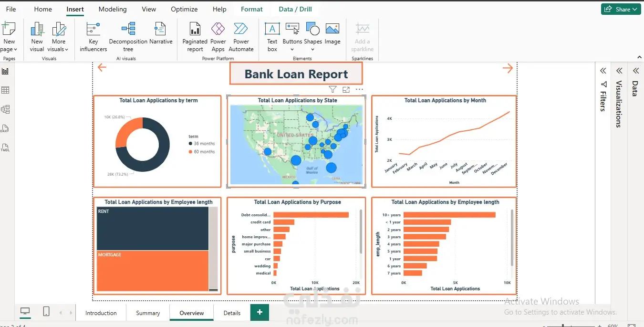Select the Overview page tab
Image resolution: width=644 pixels, height=327 pixels.
[x=192, y=313]
